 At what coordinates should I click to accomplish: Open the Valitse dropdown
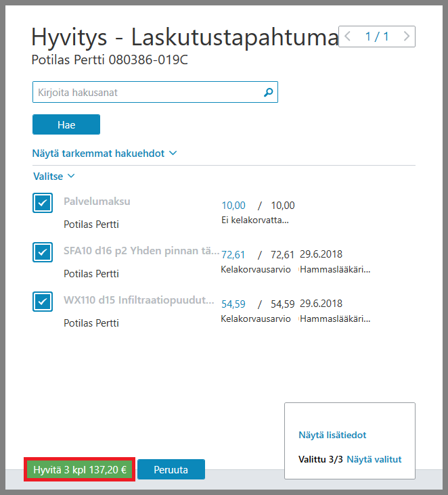coord(54,176)
